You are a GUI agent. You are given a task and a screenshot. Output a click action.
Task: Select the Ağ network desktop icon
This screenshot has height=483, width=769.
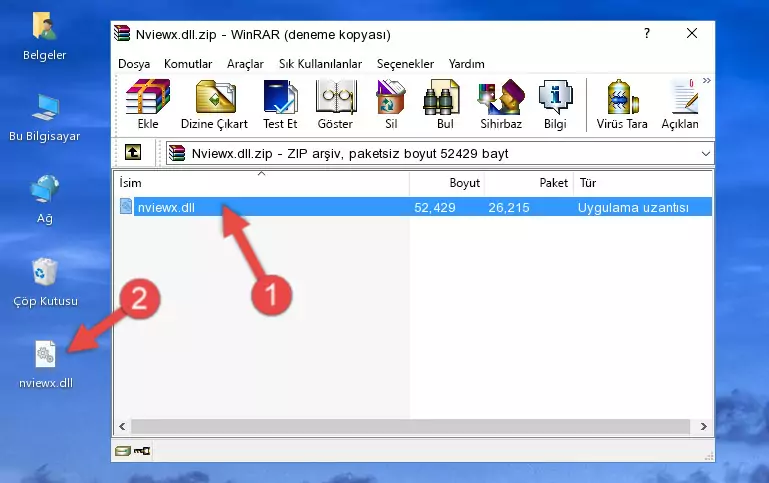[x=45, y=200]
